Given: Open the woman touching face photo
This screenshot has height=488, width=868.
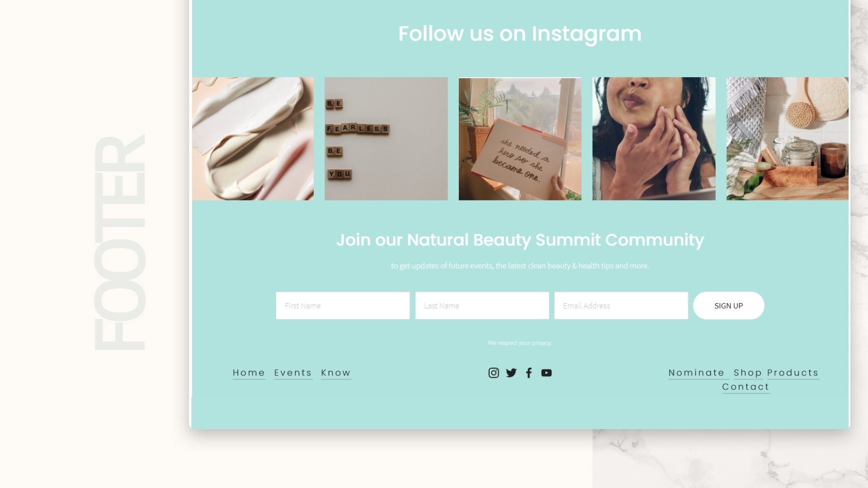Looking at the screenshot, I should click(654, 139).
